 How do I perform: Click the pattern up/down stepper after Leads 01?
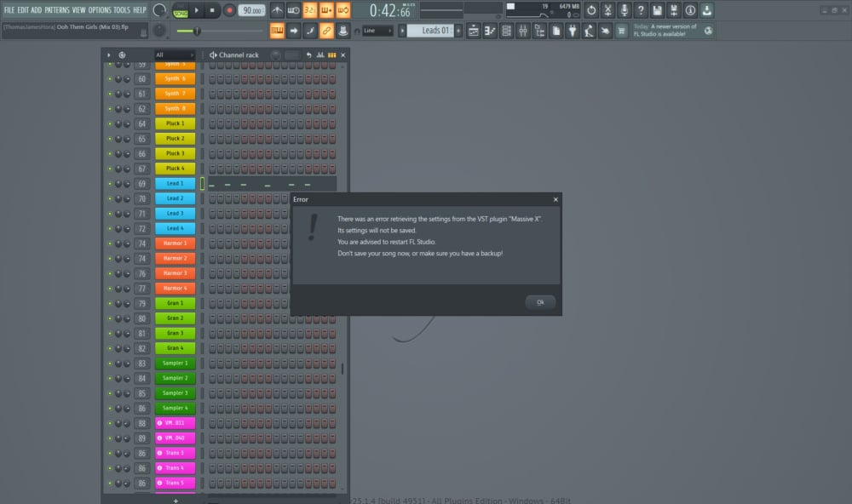[x=458, y=31]
